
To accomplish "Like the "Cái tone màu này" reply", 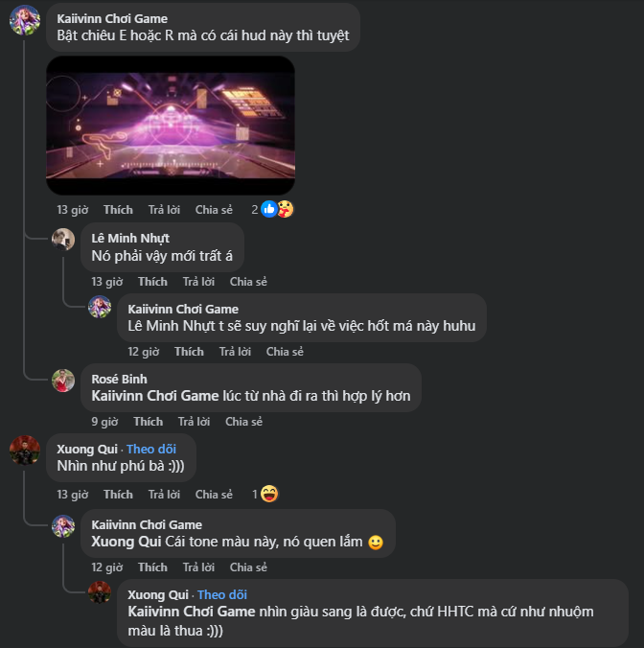I will click(152, 567).
